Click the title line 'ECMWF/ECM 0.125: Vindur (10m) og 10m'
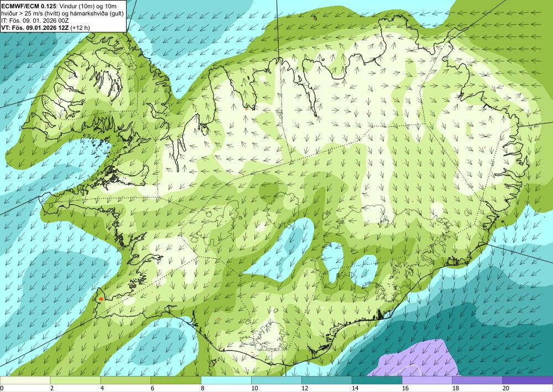553x392 pixels. click(x=59, y=6)
